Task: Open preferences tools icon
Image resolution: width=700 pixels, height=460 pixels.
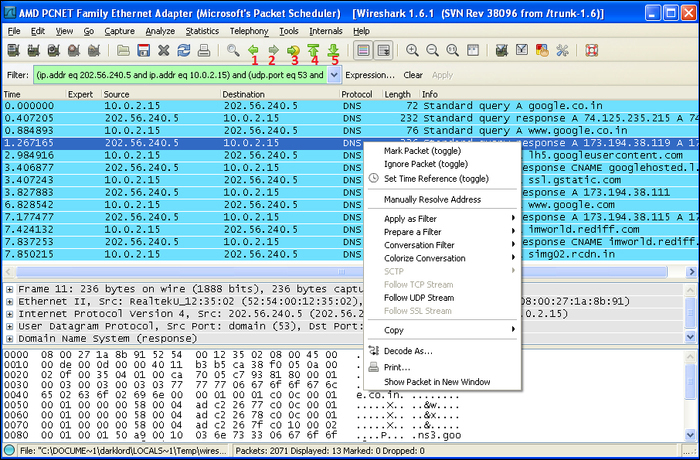Action: (x=562, y=50)
